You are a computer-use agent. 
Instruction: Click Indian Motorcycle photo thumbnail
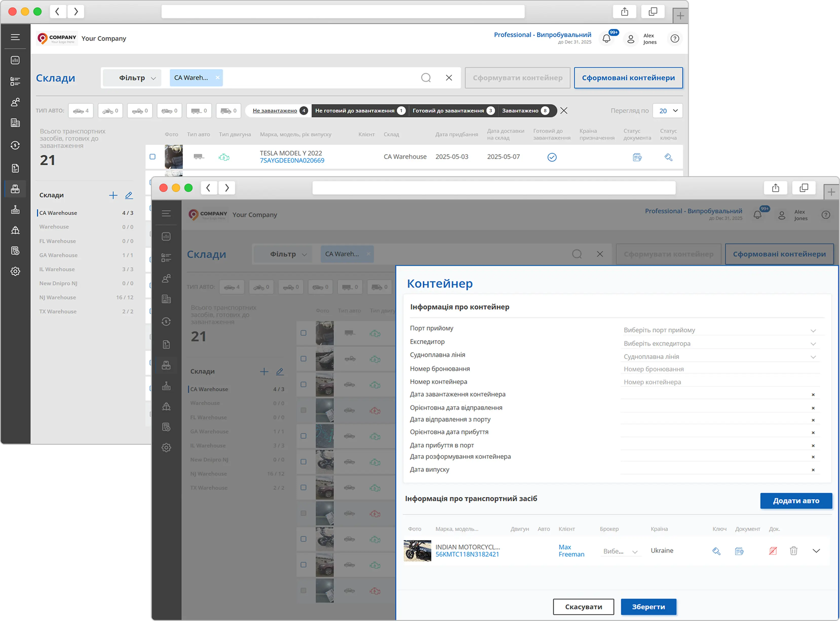[x=417, y=551]
